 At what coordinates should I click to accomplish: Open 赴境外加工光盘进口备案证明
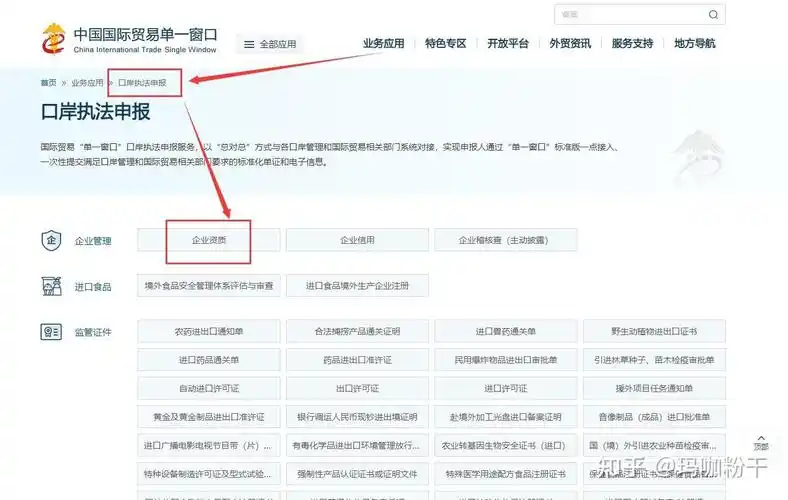pyautogui.click(x=506, y=417)
